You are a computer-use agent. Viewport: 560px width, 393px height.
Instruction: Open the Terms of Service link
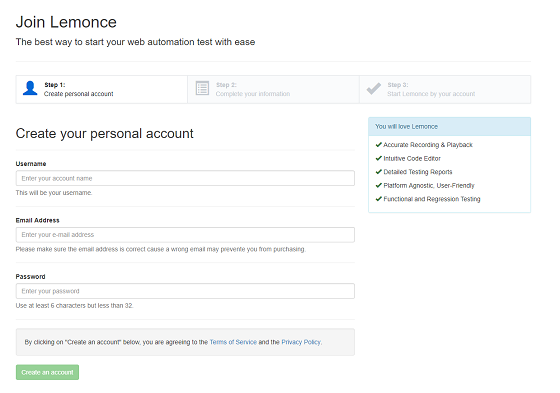click(x=233, y=342)
